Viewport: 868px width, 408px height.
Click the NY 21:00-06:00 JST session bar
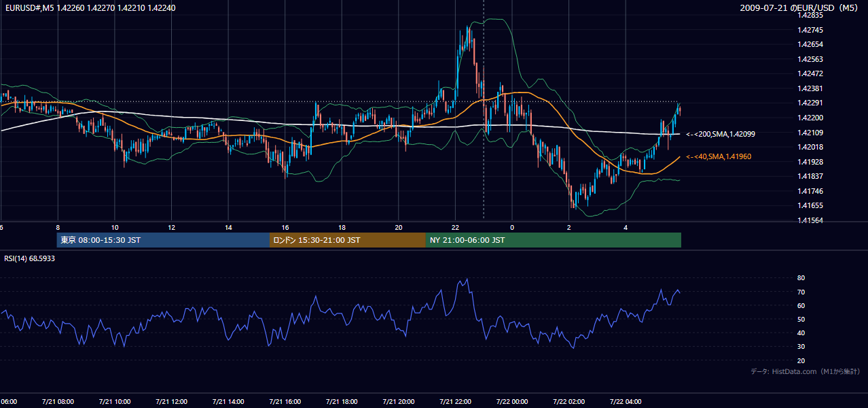pos(554,240)
